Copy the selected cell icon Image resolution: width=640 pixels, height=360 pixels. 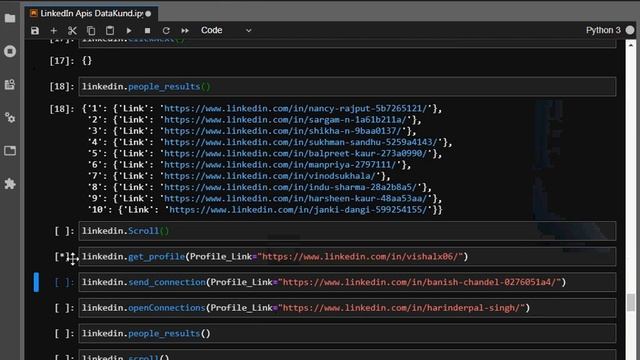point(91,31)
